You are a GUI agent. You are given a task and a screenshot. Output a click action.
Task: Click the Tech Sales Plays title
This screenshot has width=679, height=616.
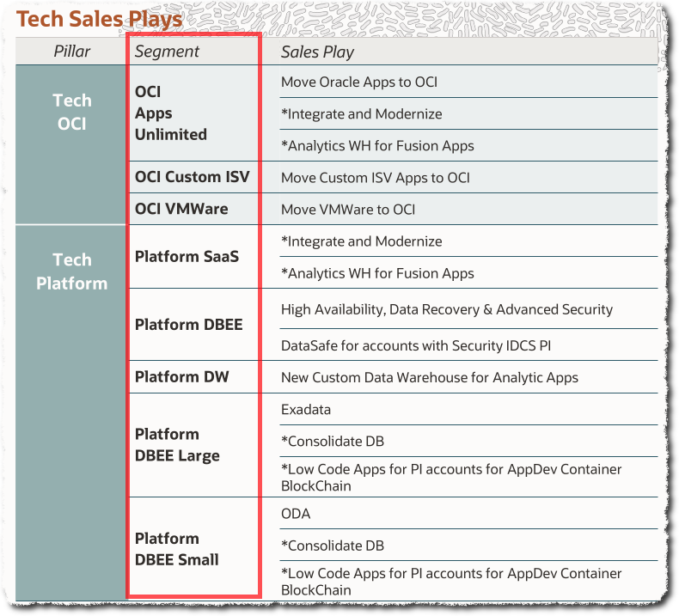click(x=100, y=19)
